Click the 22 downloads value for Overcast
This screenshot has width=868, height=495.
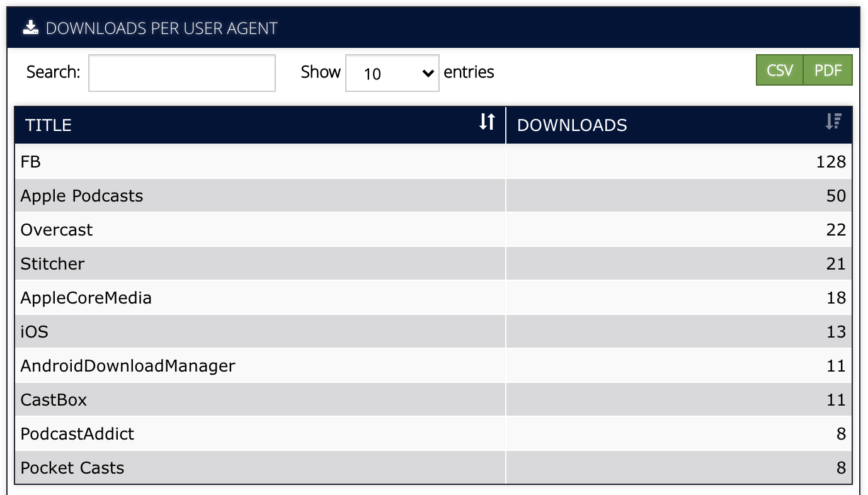[836, 230]
